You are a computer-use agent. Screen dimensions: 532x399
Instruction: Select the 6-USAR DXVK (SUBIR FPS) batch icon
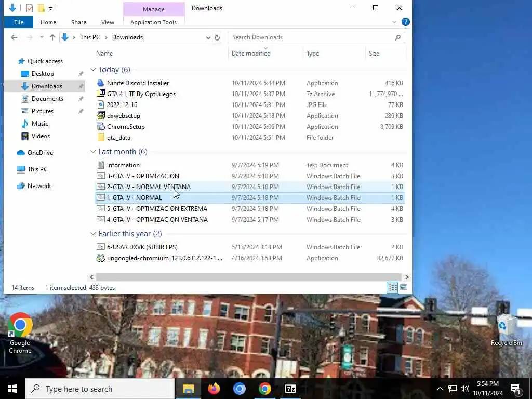100,247
